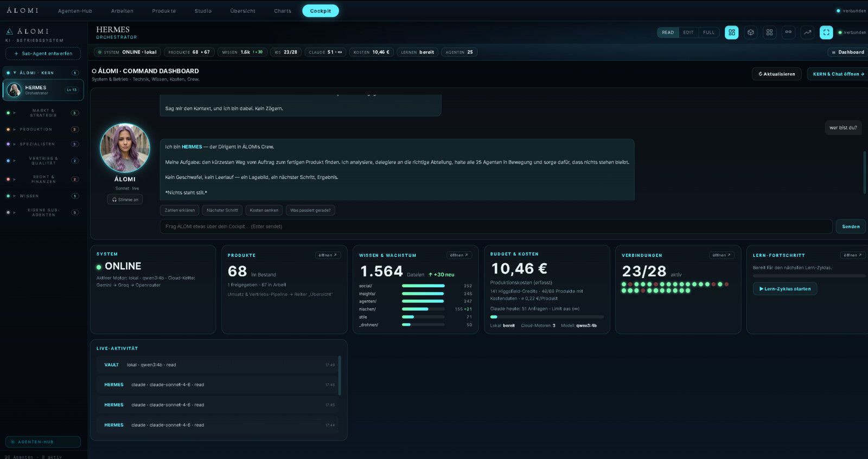Viewport: 868px width, 459px height.
Task: Click the 'wer bist du?' chat message
Action: pyautogui.click(x=843, y=128)
